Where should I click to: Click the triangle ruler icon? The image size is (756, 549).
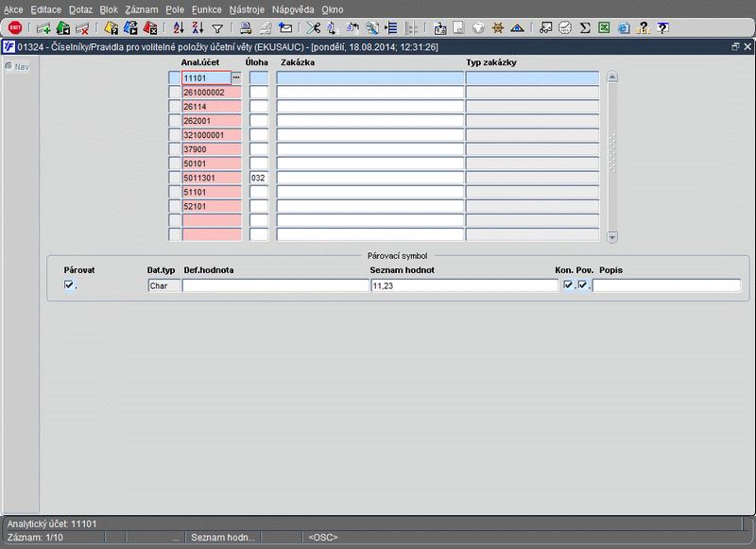[517, 28]
